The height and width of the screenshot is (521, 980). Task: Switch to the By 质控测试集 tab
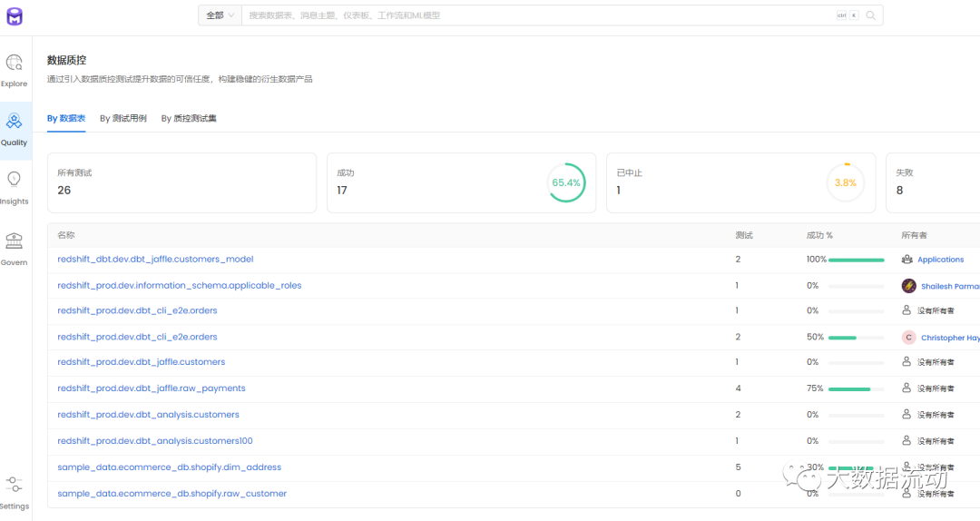click(x=189, y=118)
